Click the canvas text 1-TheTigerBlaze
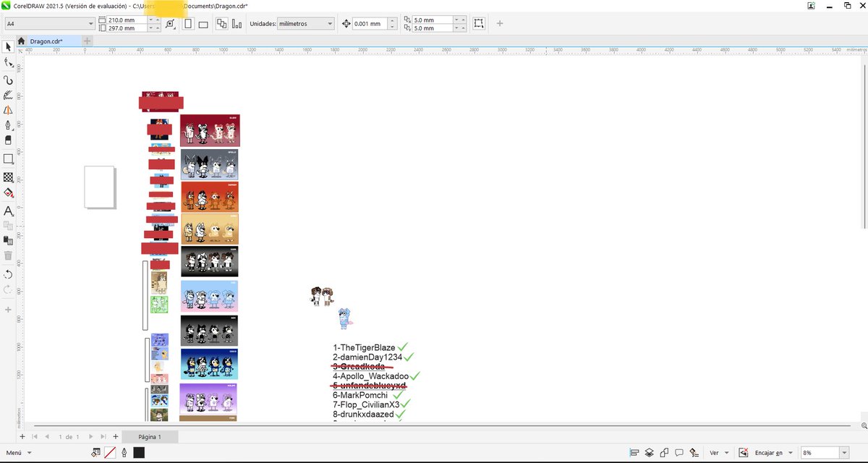Viewport: 868px width, 463px height. click(364, 348)
